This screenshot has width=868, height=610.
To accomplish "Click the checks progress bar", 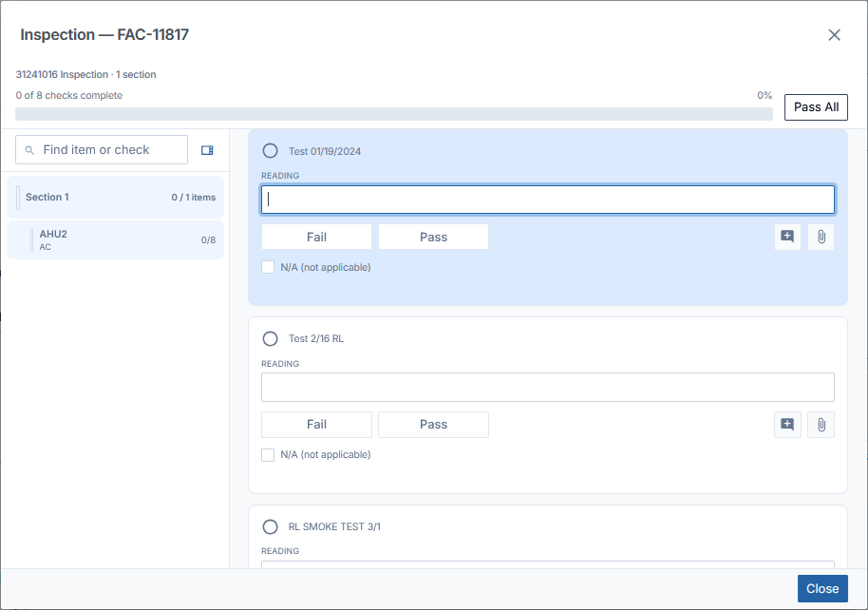I will (x=394, y=114).
